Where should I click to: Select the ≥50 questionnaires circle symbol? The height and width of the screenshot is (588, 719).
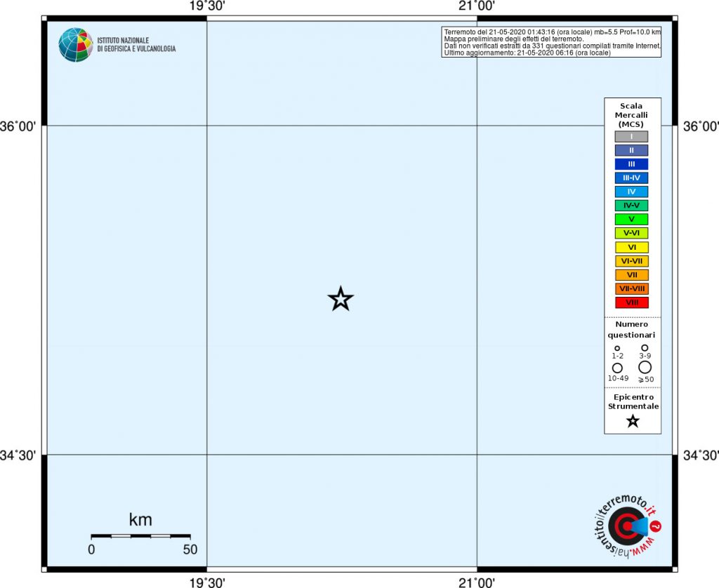tap(645, 367)
